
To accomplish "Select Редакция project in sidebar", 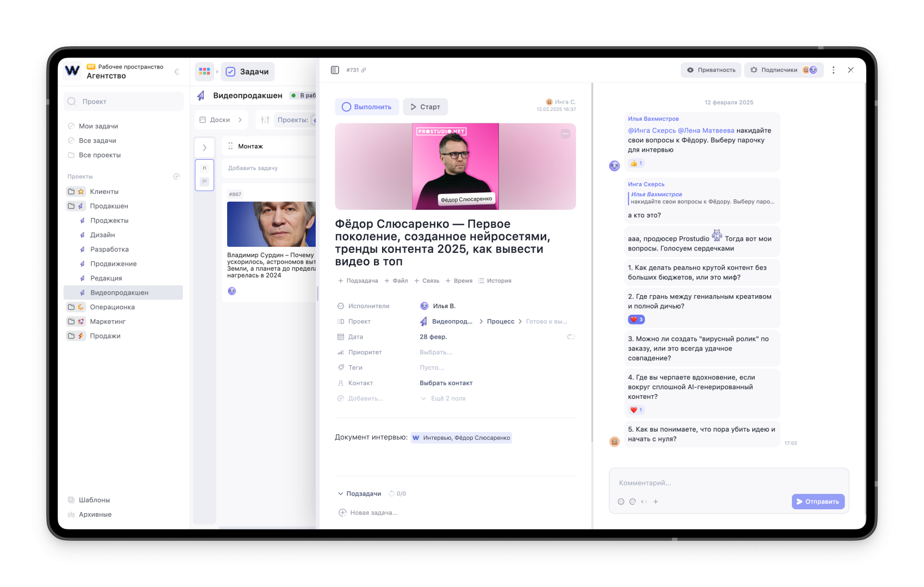I will coord(106,278).
